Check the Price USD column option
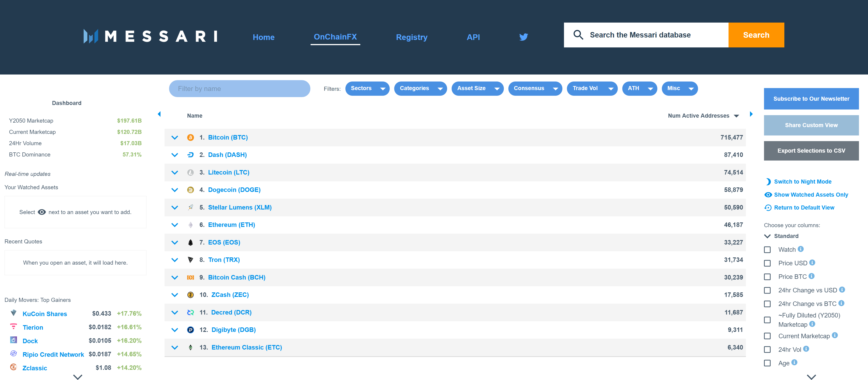 768,263
